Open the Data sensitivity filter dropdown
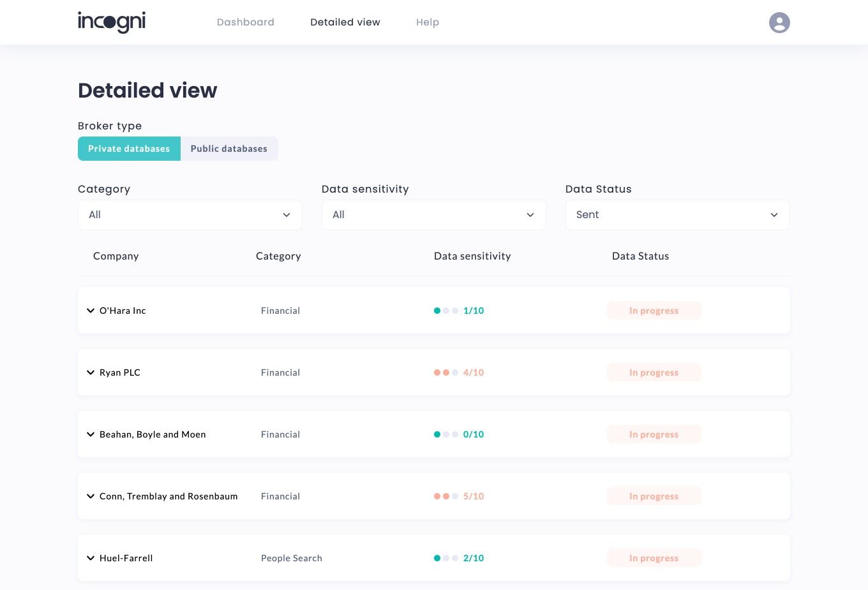868x590 pixels. [434, 215]
